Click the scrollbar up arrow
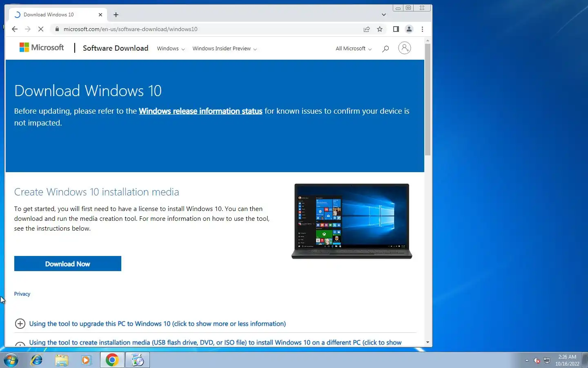Viewport: 588px width, 368px height. tap(428, 40)
